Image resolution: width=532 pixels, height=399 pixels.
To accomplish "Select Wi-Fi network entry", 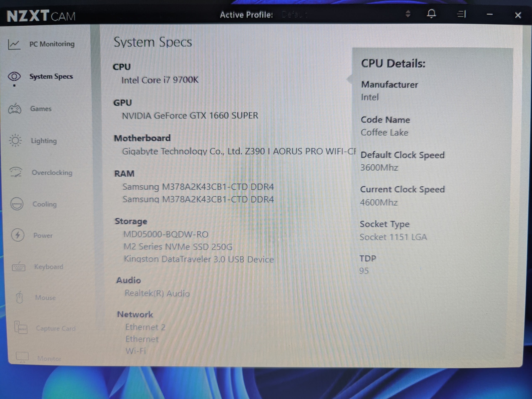I will point(136,351).
